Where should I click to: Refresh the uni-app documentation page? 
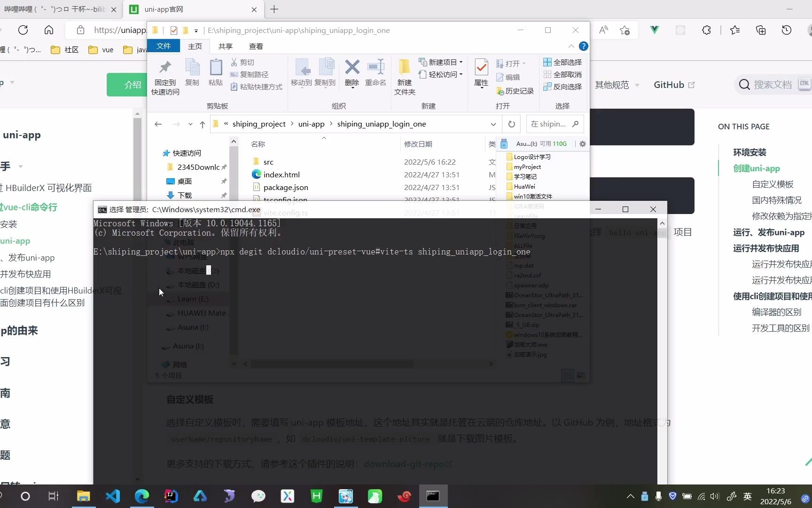(23, 30)
